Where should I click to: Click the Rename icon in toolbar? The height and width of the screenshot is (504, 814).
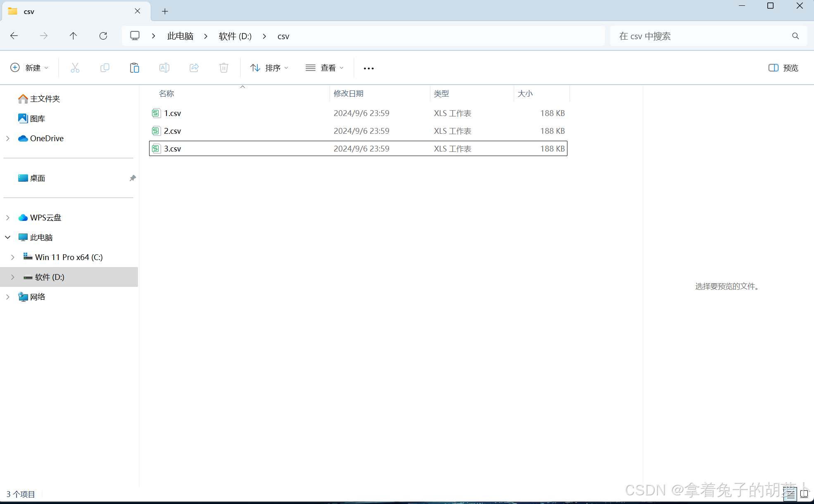click(x=164, y=68)
